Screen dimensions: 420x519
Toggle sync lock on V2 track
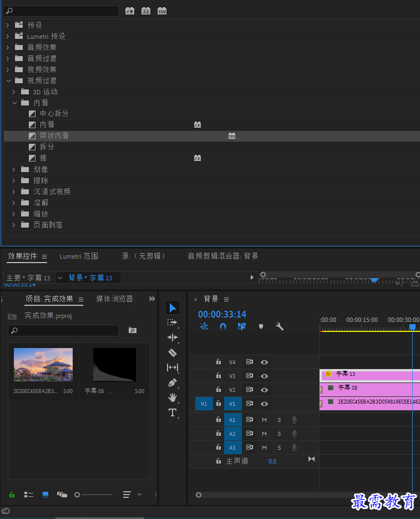pyautogui.click(x=249, y=390)
